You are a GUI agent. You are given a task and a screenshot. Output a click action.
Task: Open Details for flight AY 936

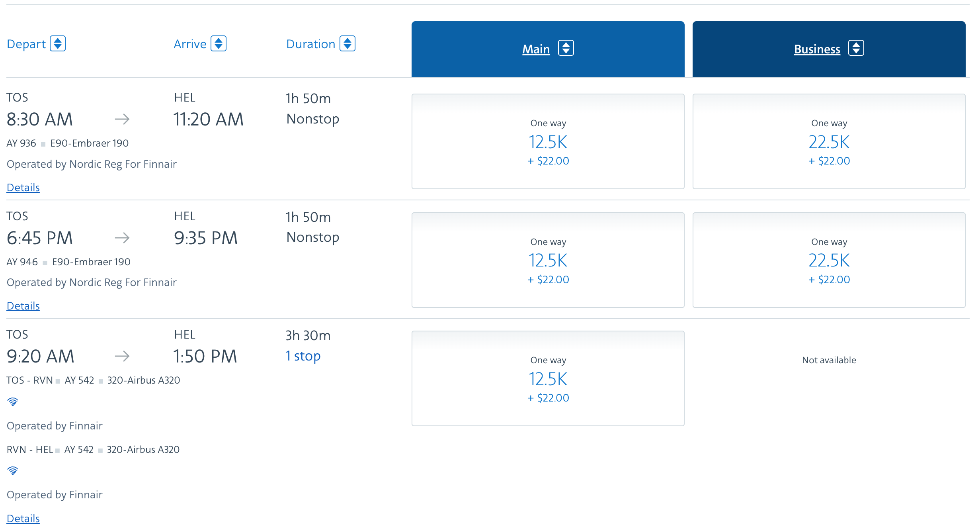(x=23, y=187)
